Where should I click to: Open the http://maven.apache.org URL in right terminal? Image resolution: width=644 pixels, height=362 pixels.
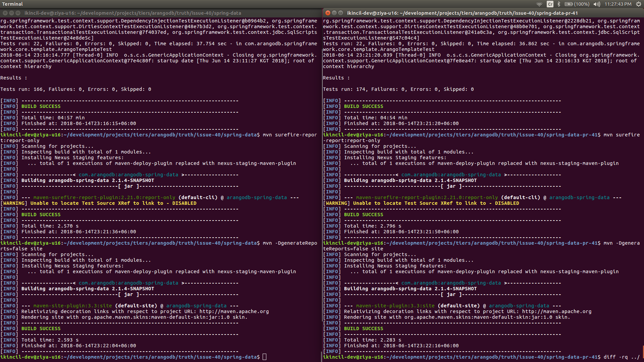pyautogui.click(x=557, y=311)
